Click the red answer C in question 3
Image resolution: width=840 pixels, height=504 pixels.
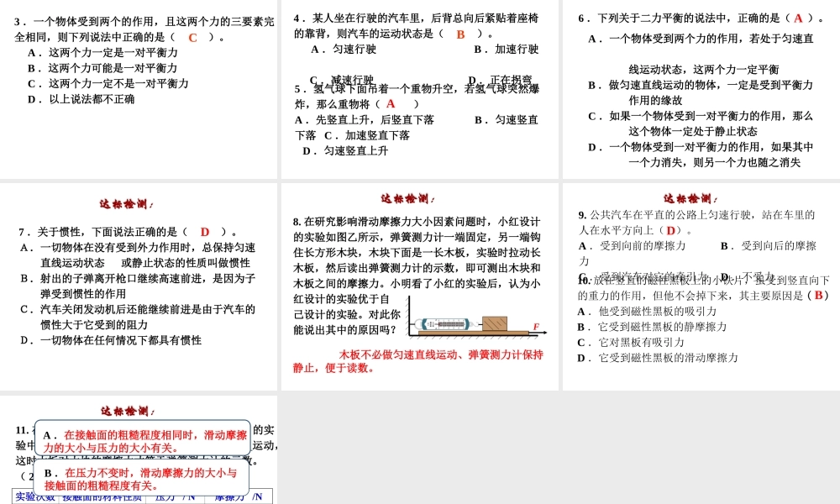(193, 38)
